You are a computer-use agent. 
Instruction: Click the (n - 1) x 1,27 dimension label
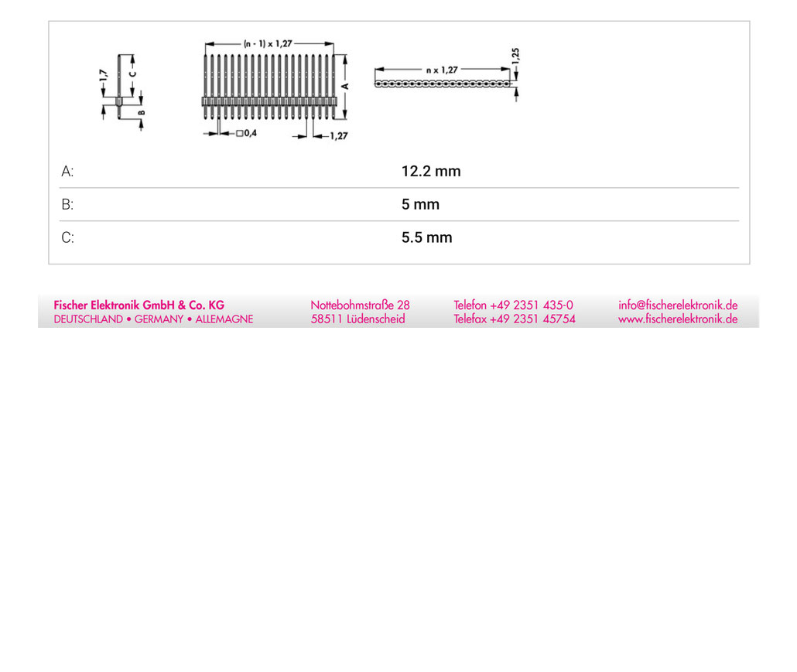[268, 43]
